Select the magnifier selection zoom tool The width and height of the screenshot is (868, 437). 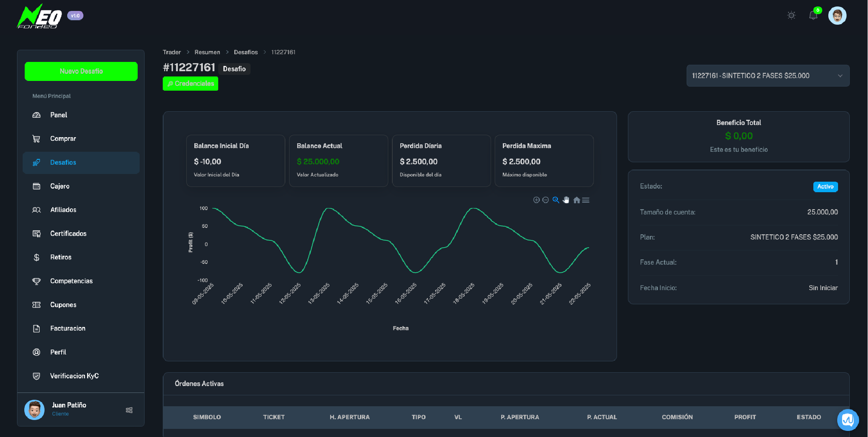(x=556, y=200)
